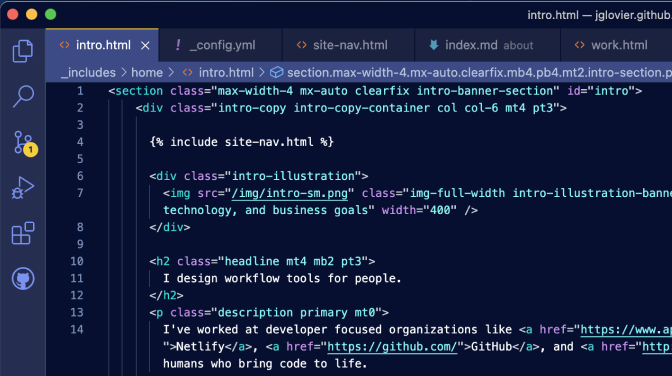Click the id="intro" attribute on line 1
The height and width of the screenshot is (376, 672).
coord(601,91)
